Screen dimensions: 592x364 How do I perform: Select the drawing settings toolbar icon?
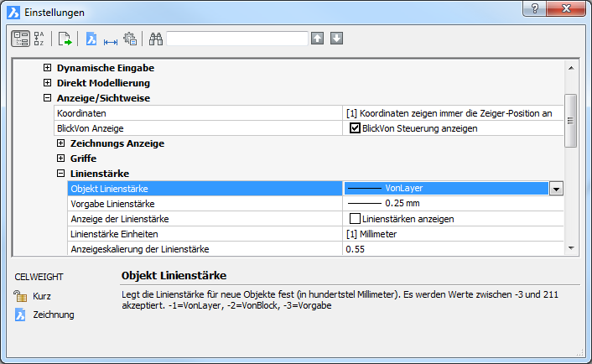[x=91, y=39]
